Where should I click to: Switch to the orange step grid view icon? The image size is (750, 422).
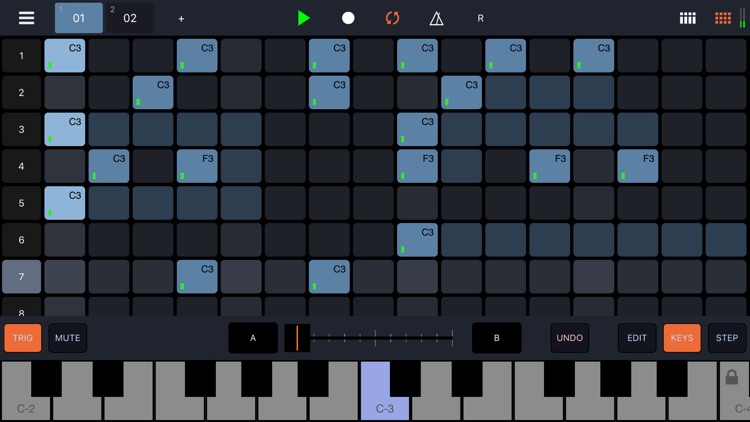tap(722, 18)
